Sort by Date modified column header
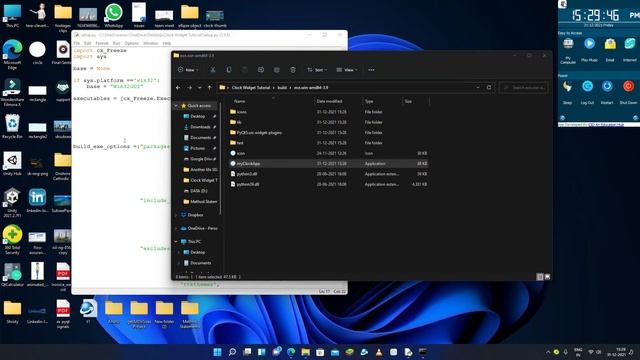 (329, 101)
